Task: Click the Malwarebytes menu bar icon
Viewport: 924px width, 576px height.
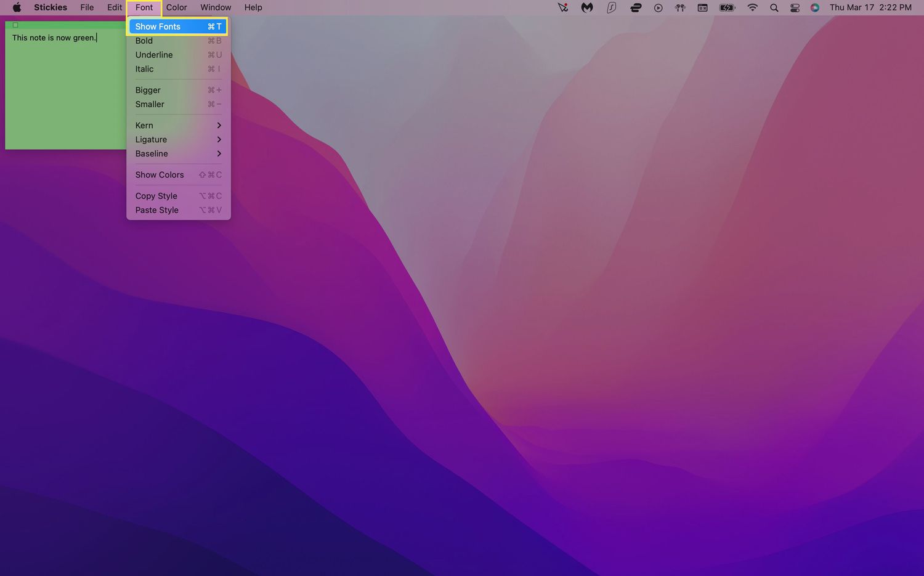Action: [x=586, y=7]
